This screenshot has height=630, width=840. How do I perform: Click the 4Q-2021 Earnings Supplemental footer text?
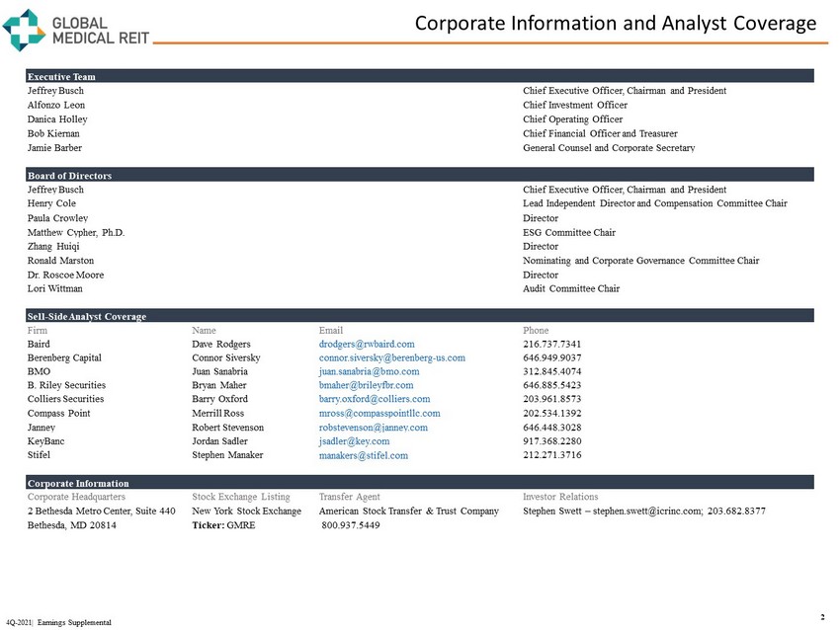pos(58,622)
